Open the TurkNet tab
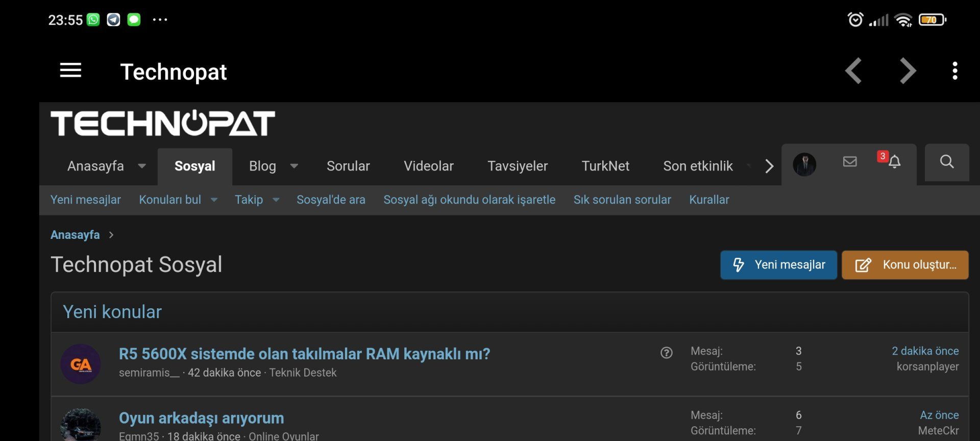This screenshot has height=441, width=980. click(605, 166)
